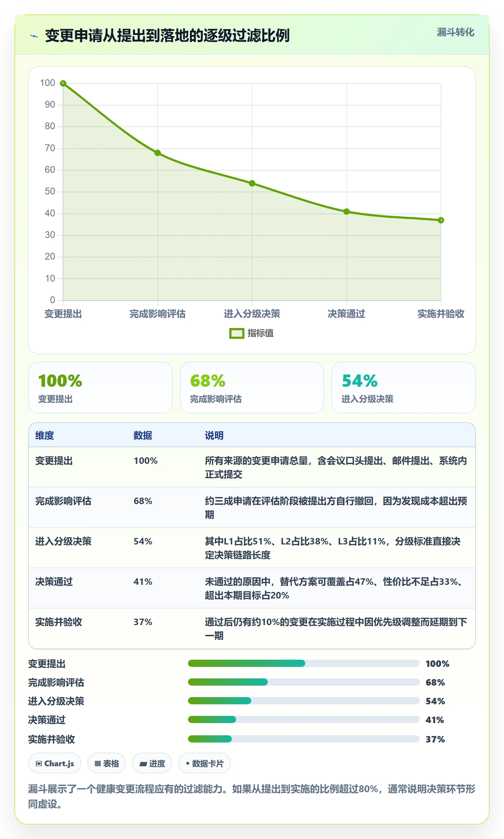The height and width of the screenshot is (839, 504).
Task: Click the 决策通过 progress bar
Action: point(304,719)
